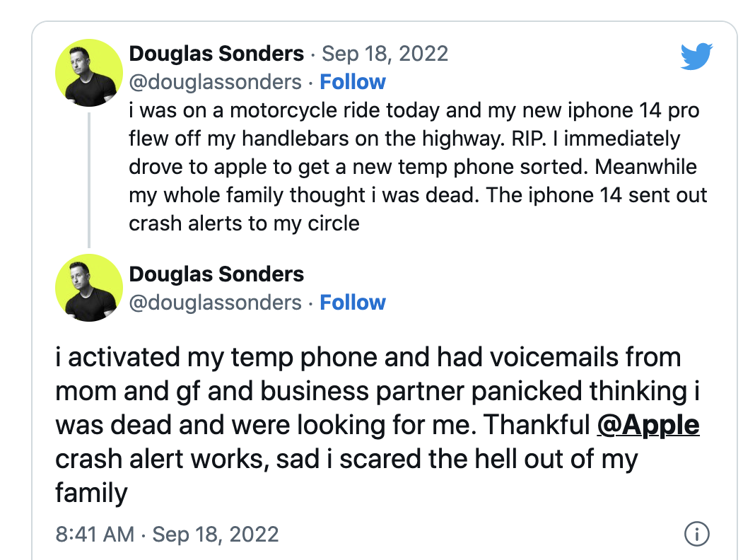Viewport: 755px width, 560px height.
Task: Open the Twitter info circle icon
Action: tap(697, 534)
